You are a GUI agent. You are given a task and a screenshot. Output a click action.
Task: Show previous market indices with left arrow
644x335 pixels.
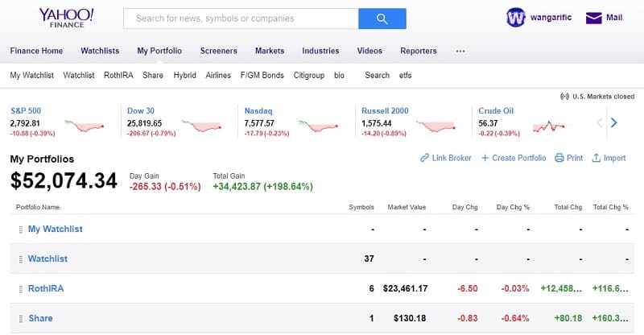pos(599,122)
